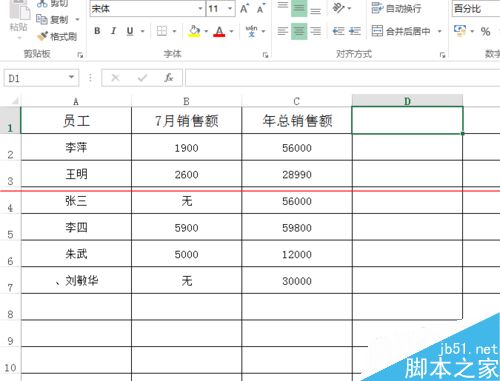Click Merge and Center (合并后居中)
Viewport: 500px width, 381px height.
[x=400, y=31]
